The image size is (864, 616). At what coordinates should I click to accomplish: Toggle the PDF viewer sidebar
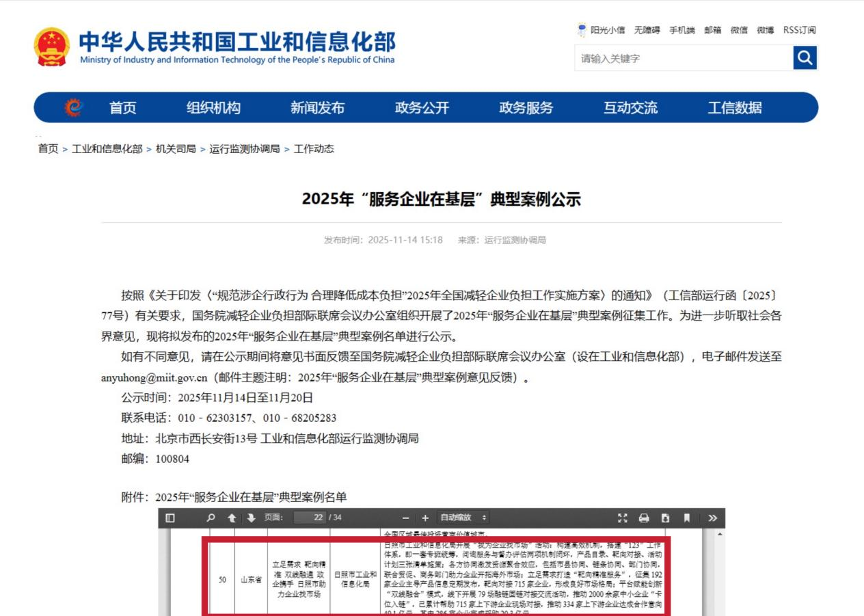coord(170,518)
